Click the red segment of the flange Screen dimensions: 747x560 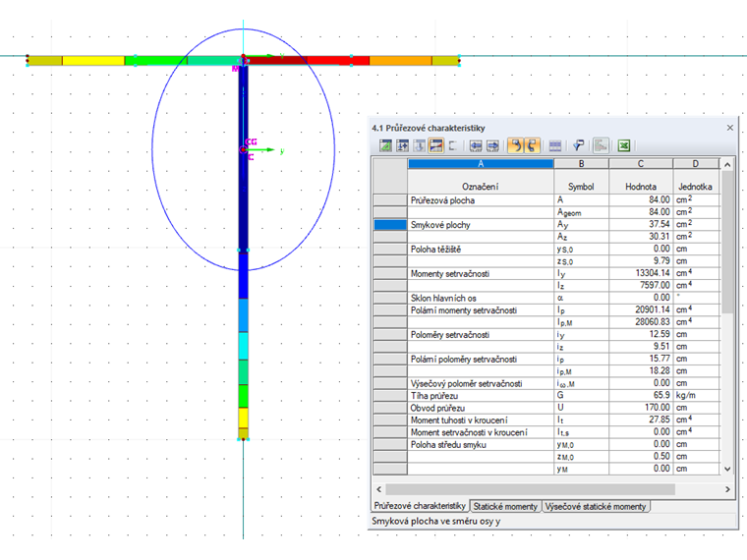(338, 61)
